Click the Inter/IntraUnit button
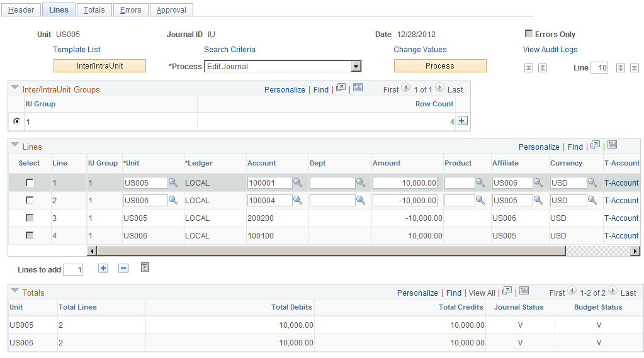 click(x=100, y=65)
